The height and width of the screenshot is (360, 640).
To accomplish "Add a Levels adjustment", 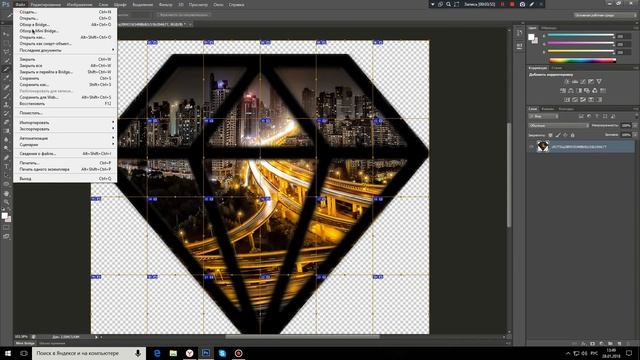I will coord(575,82).
